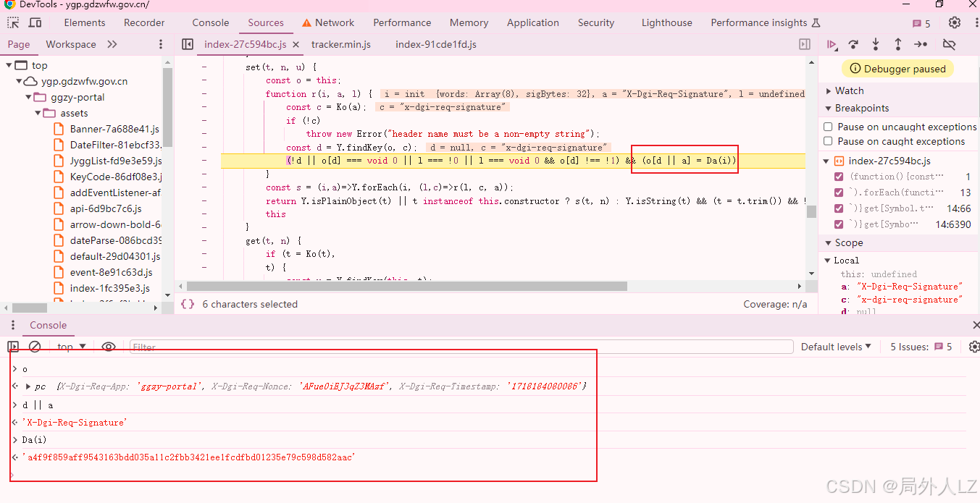Open the top context selector dropdown
This screenshot has width=980, height=503.
[72, 347]
